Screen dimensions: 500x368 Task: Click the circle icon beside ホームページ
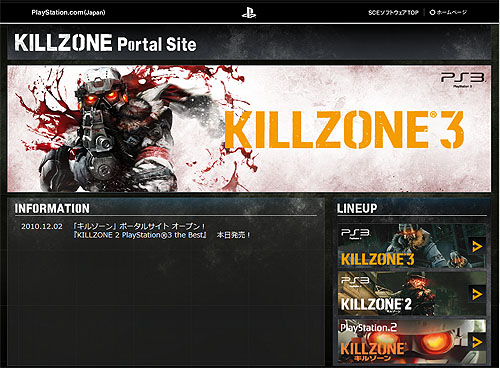coord(432,13)
